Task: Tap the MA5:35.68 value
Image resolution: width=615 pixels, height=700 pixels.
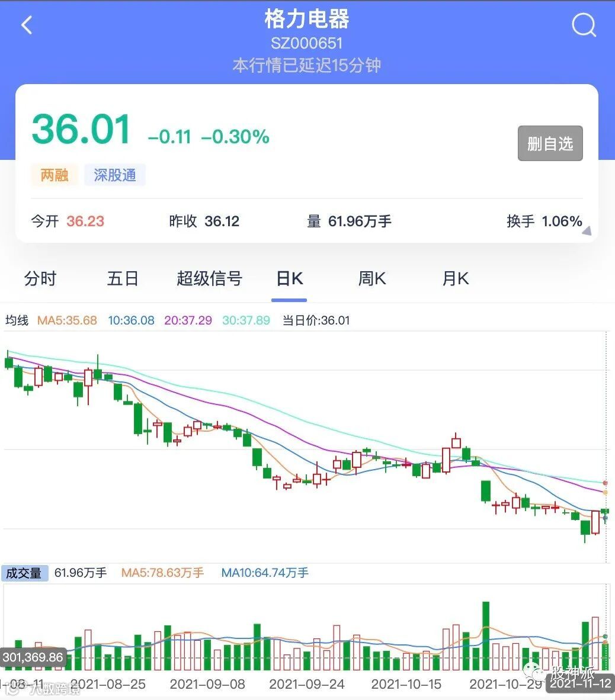Action: point(67,320)
